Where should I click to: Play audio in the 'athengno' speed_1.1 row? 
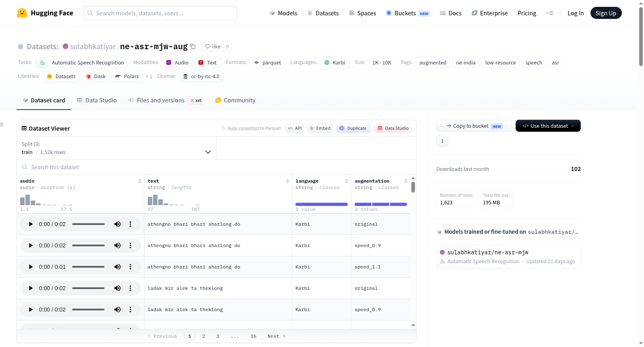pyautogui.click(x=31, y=267)
